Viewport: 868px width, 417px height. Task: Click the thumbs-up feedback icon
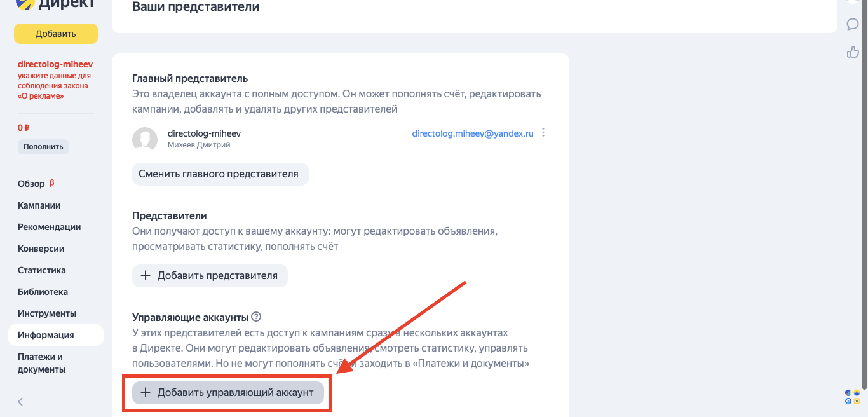[x=853, y=52]
